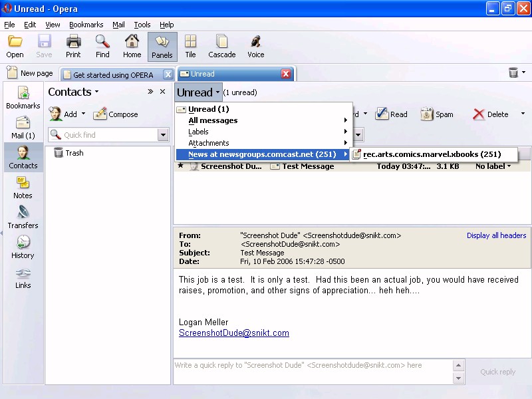Select the rec.arts.comics.marvel.xbooks newsgroup entry
This screenshot has height=399, width=532.
[x=432, y=154]
